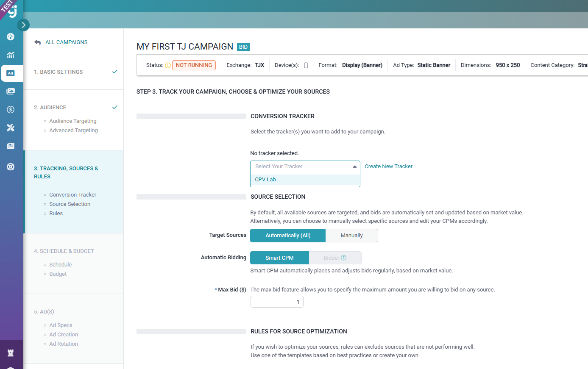Expand the sidebar with the chevron arrow

23,25
